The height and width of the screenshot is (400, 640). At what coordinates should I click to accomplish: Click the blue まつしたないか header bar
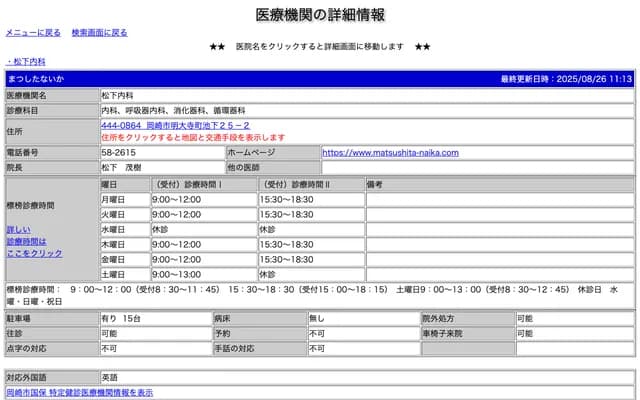(x=250, y=78)
